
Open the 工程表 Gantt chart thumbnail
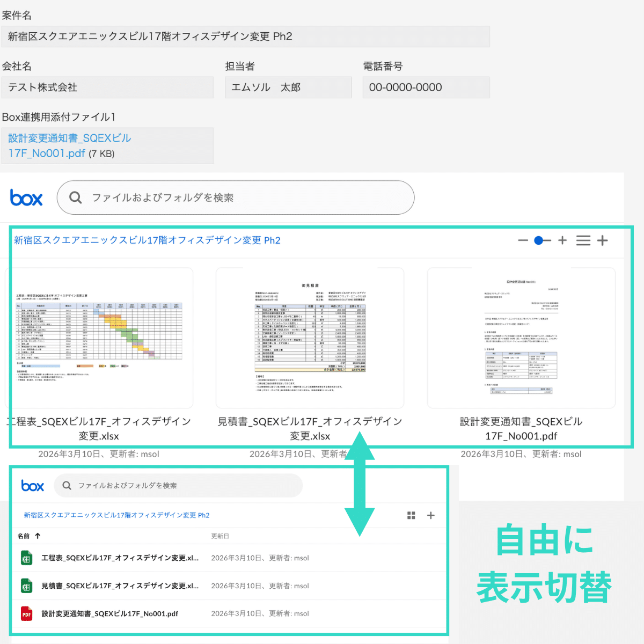99,338
